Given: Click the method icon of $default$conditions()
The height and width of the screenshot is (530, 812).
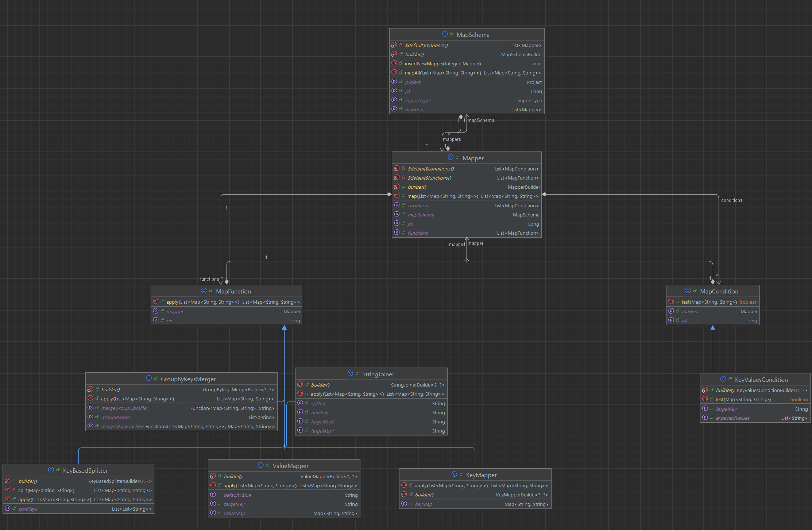Looking at the screenshot, I should coord(397,169).
